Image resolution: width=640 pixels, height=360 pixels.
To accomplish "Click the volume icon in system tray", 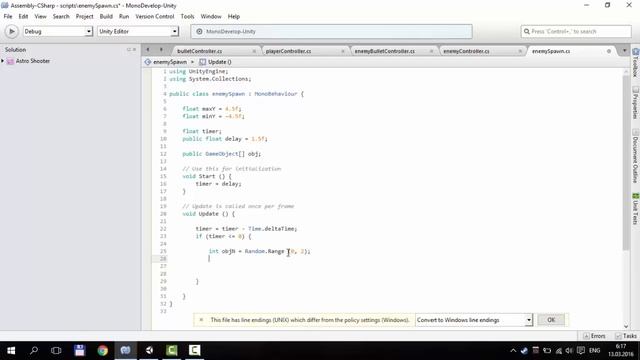I will [569, 351].
